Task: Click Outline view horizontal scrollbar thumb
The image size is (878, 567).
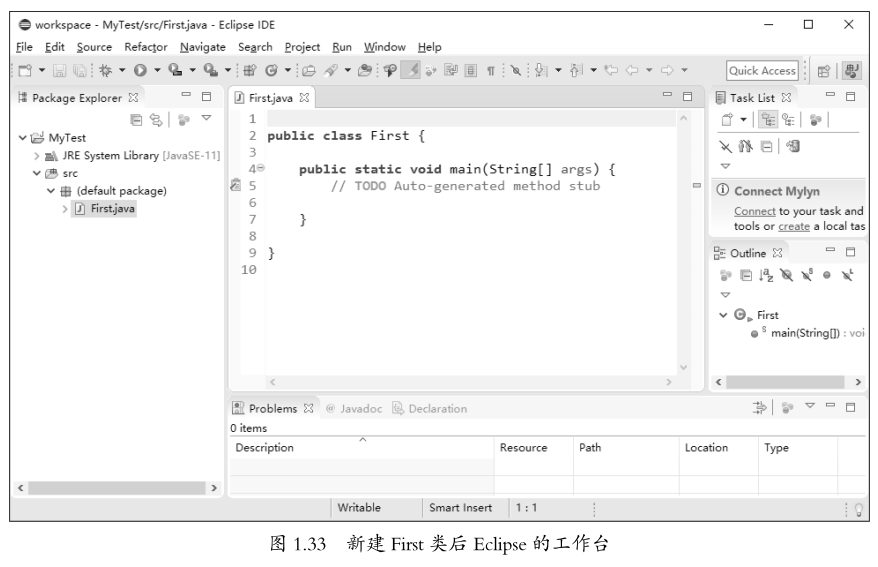Action: pos(785,382)
